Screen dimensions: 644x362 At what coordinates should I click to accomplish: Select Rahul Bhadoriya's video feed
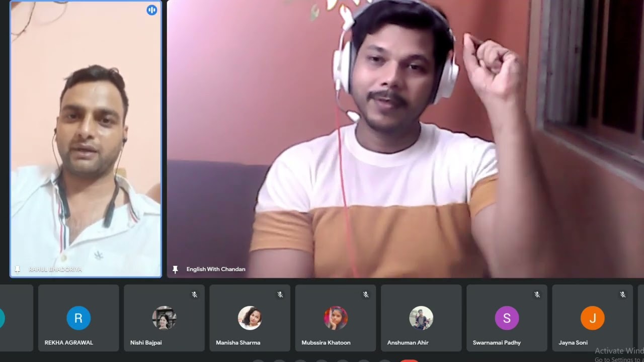(86, 139)
